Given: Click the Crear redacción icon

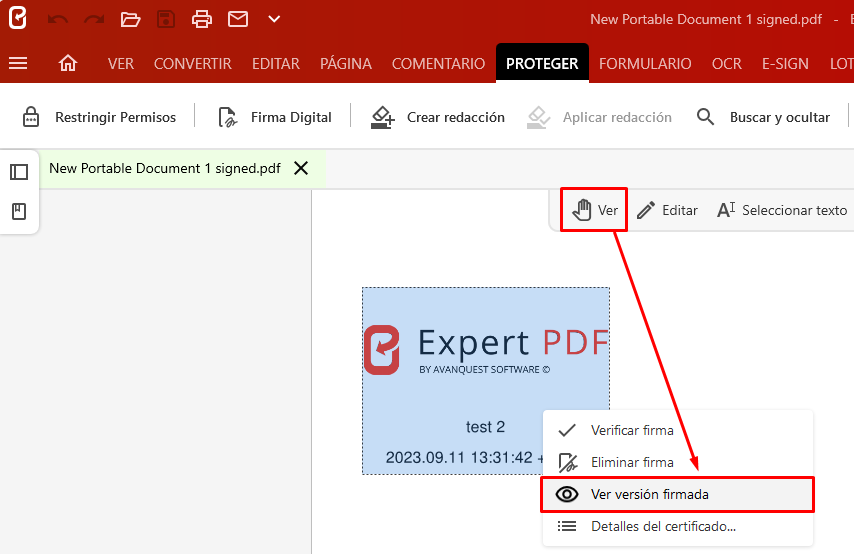Looking at the screenshot, I should point(382,117).
